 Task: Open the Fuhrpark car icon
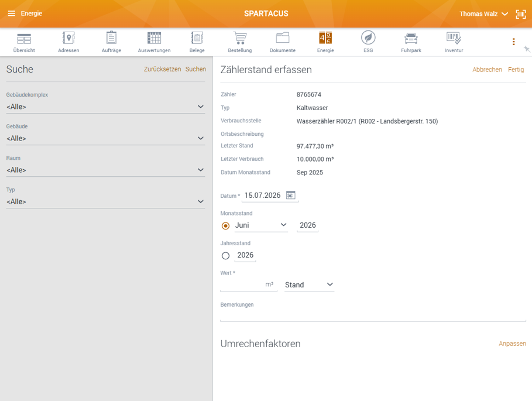[x=411, y=38]
